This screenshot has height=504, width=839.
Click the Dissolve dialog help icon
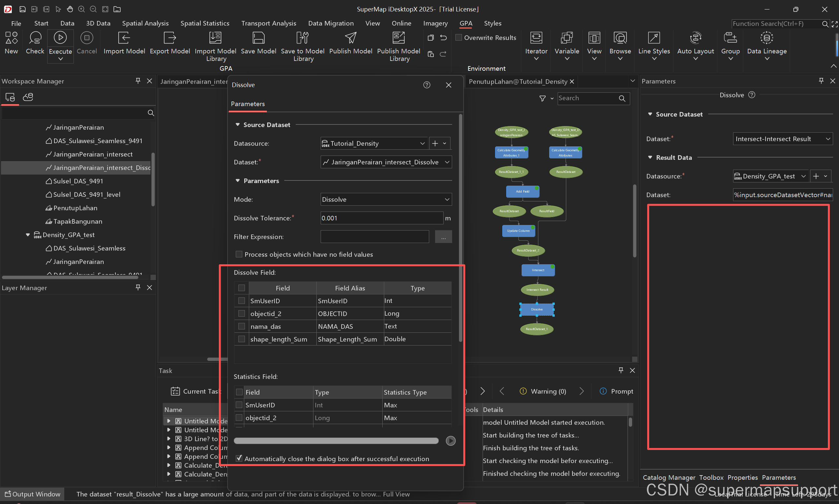point(427,85)
